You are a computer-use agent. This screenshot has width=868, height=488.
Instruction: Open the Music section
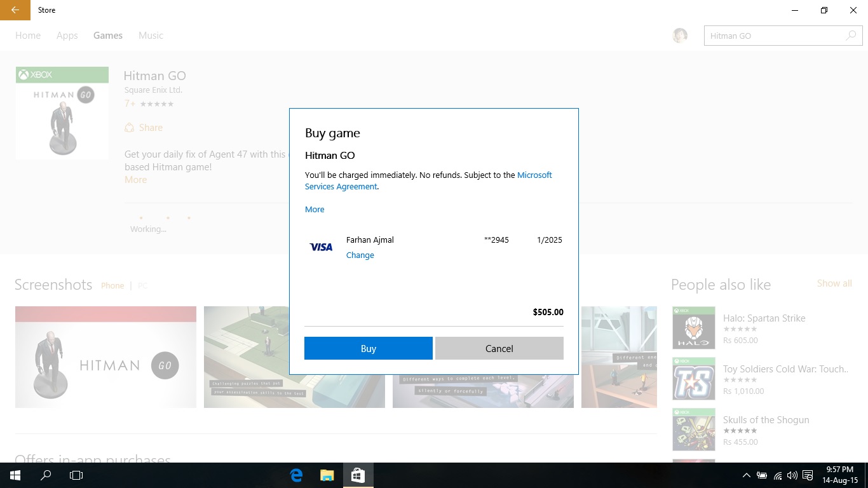(x=151, y=36)
